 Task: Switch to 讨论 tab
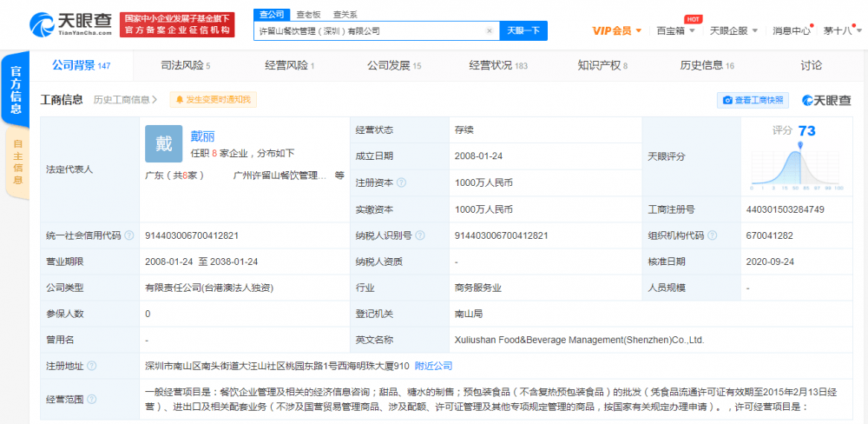click(x=811, y=66)
